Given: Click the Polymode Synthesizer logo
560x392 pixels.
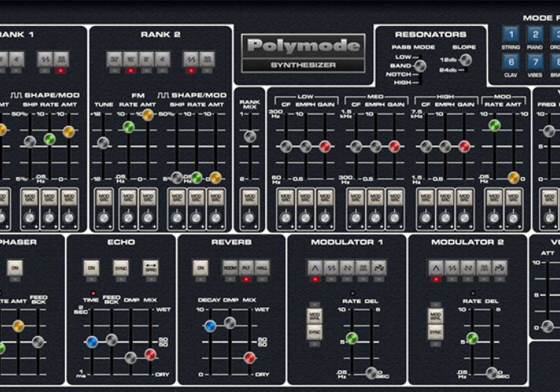Looking at the screenshot, I should click(303, 53).
